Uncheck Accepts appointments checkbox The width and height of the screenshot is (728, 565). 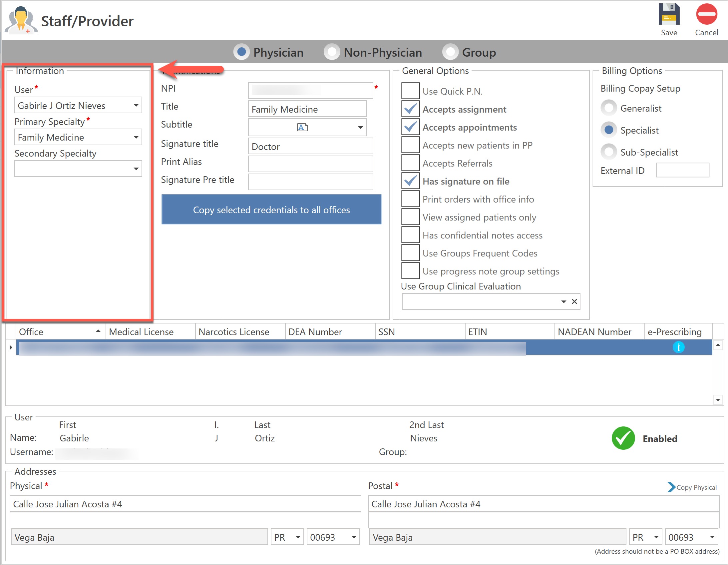(x=410, y=127)
